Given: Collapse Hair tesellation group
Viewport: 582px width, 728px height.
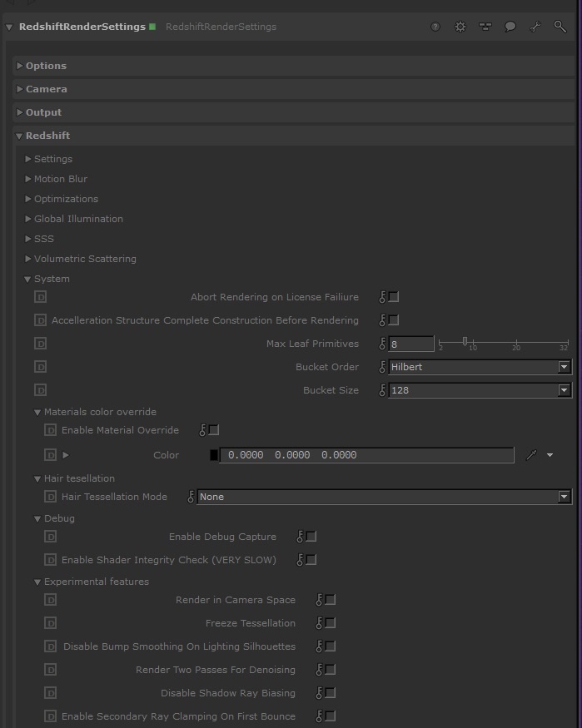Looking at the screenshot, I should pyautogui.click(x=37, y=478).
